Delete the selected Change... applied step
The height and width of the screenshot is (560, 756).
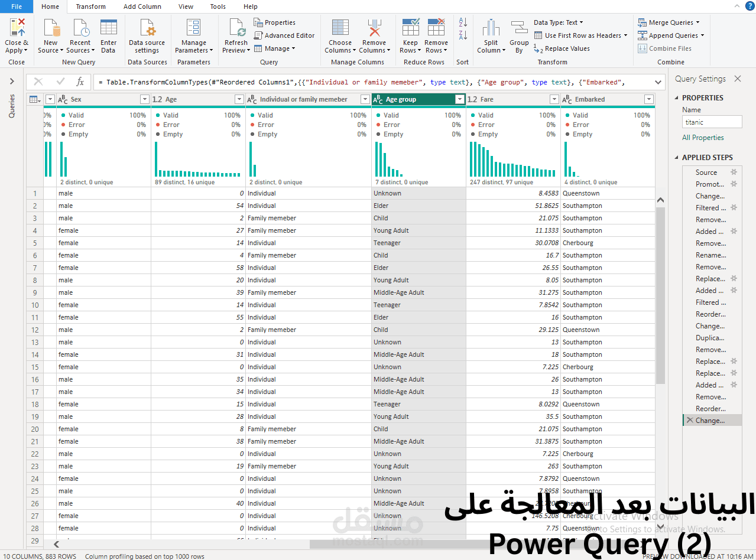(x=689, y=420)
